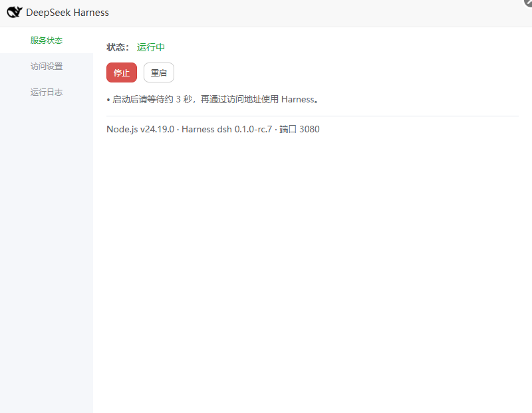Switch to the 访问设置 tab
Image resolution: width=532 pixels, height=413 pixels.
[47, 67]
